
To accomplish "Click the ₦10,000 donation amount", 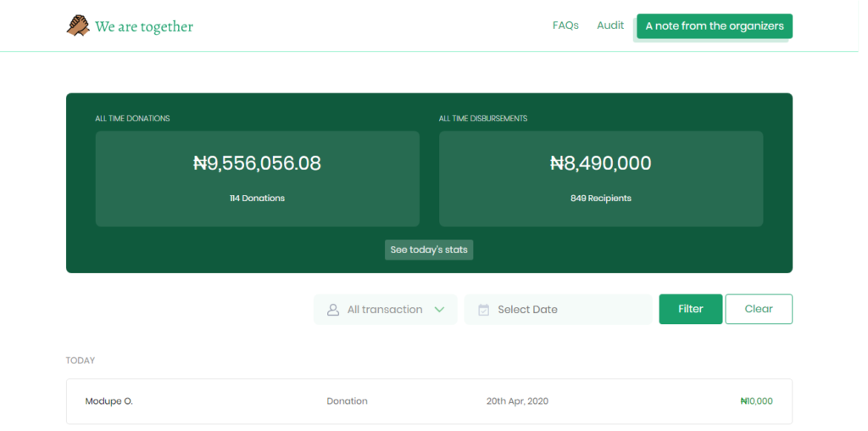I will click(x=756, y=401).
